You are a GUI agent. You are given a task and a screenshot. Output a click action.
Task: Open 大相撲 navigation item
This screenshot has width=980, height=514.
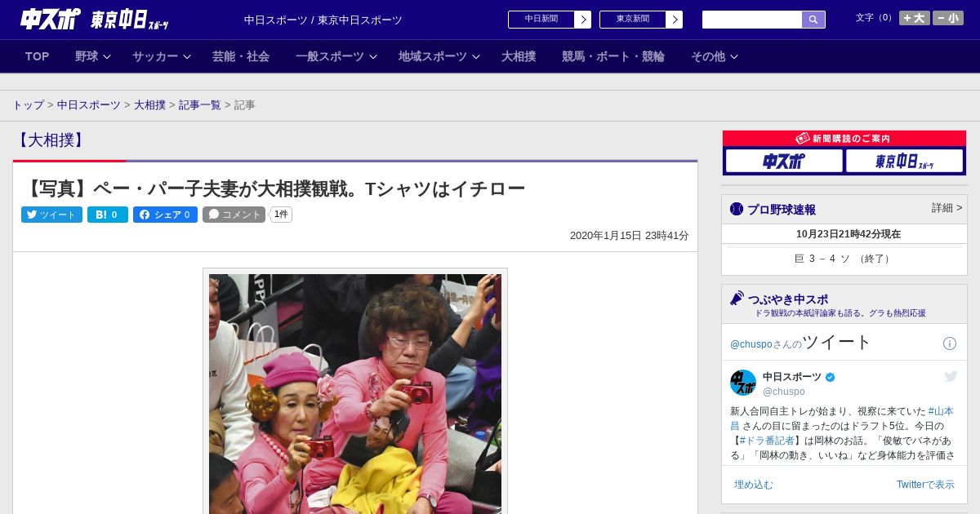tap(519, 56)
